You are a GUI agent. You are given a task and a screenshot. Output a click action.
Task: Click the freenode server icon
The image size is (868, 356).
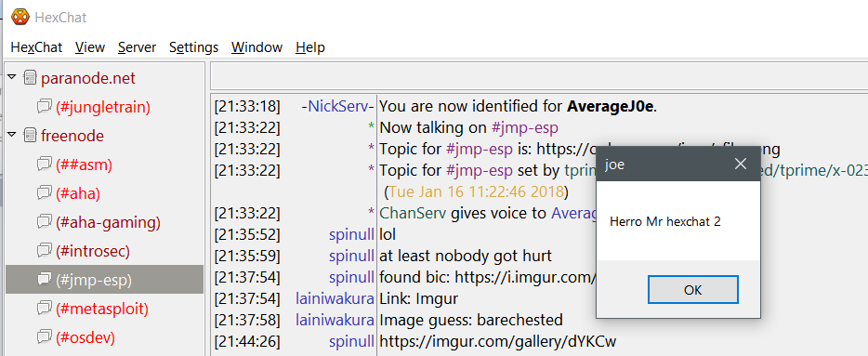click(x=30, y=136)
